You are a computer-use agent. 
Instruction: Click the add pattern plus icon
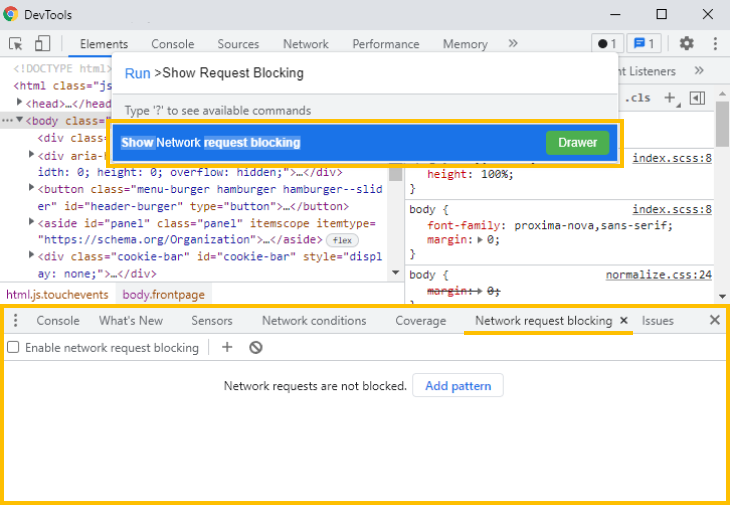[x=227, y=347]
